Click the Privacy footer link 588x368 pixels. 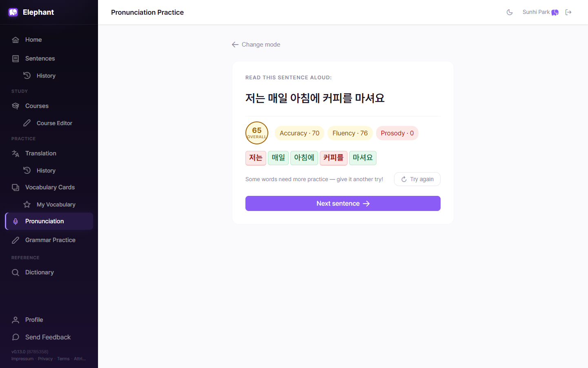45,359
